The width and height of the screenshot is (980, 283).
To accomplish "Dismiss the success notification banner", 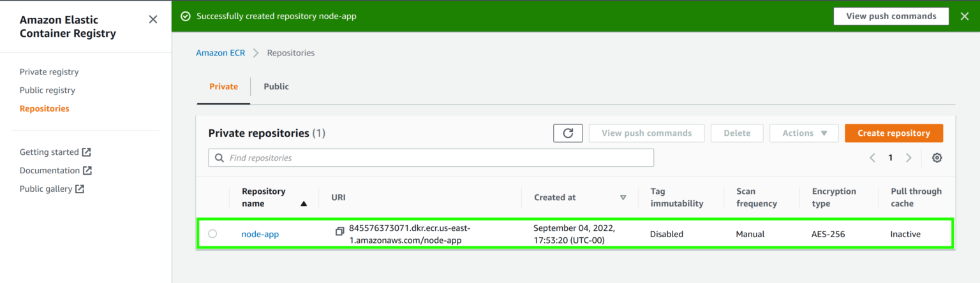I will click(x=965, y=17).
